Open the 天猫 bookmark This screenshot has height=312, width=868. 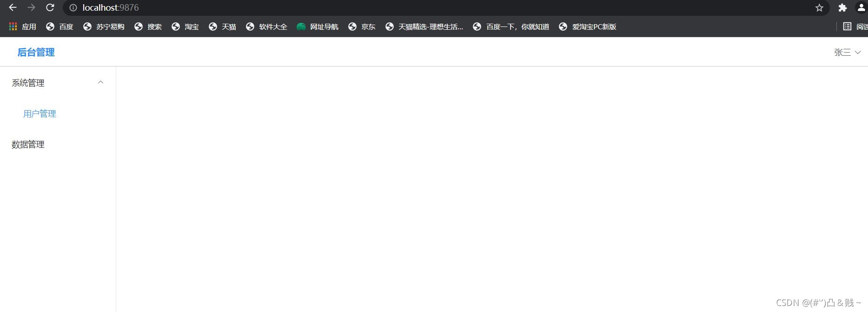tap(222, 27)
